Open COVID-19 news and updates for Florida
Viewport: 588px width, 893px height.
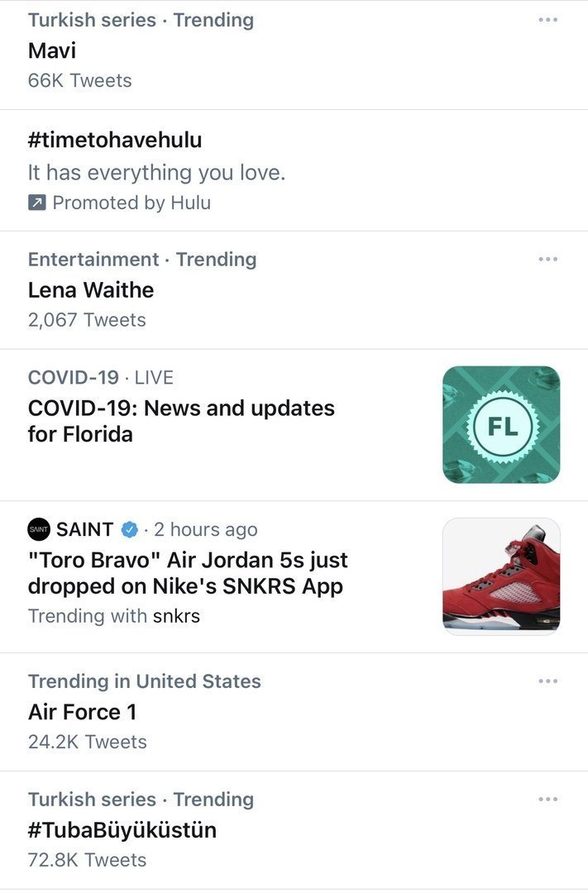(x=181, y=421)
